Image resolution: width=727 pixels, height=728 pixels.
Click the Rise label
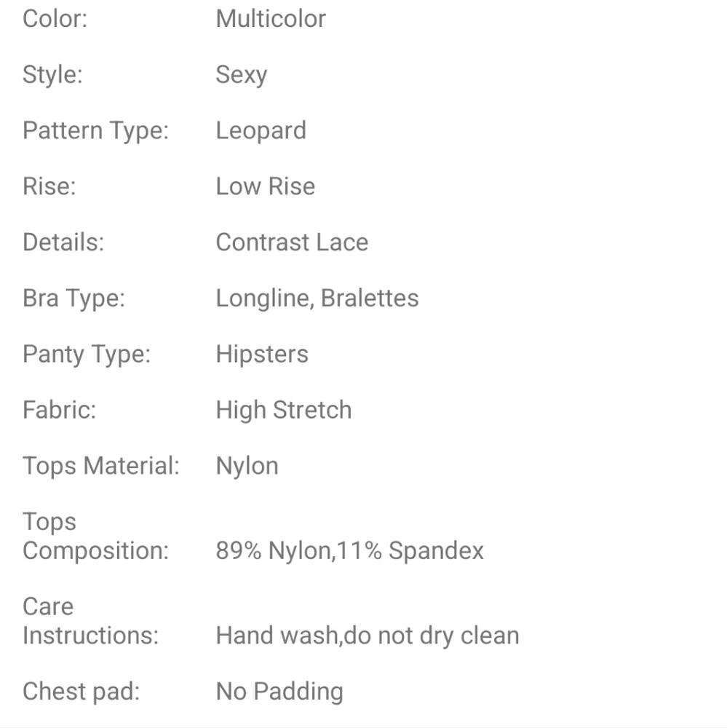(49, 186)
